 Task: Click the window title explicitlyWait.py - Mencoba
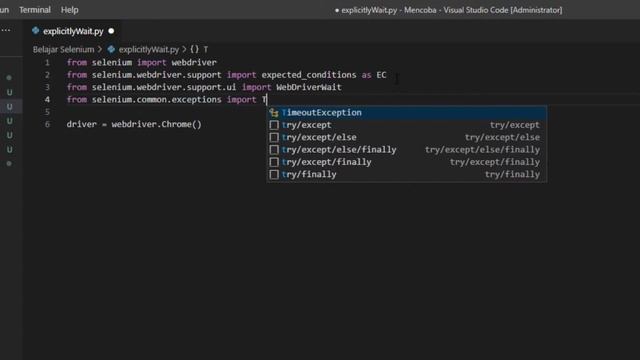click(389, 10)
